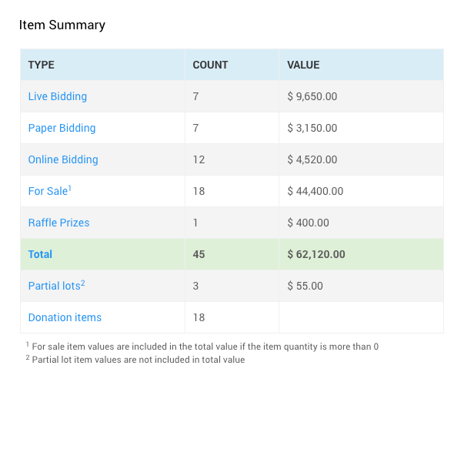Image resolution: width=464 pixels, height=476 pixels.
Task: Click the Item Summary heading
Action: pyautogui.click(x=62, y=25)
